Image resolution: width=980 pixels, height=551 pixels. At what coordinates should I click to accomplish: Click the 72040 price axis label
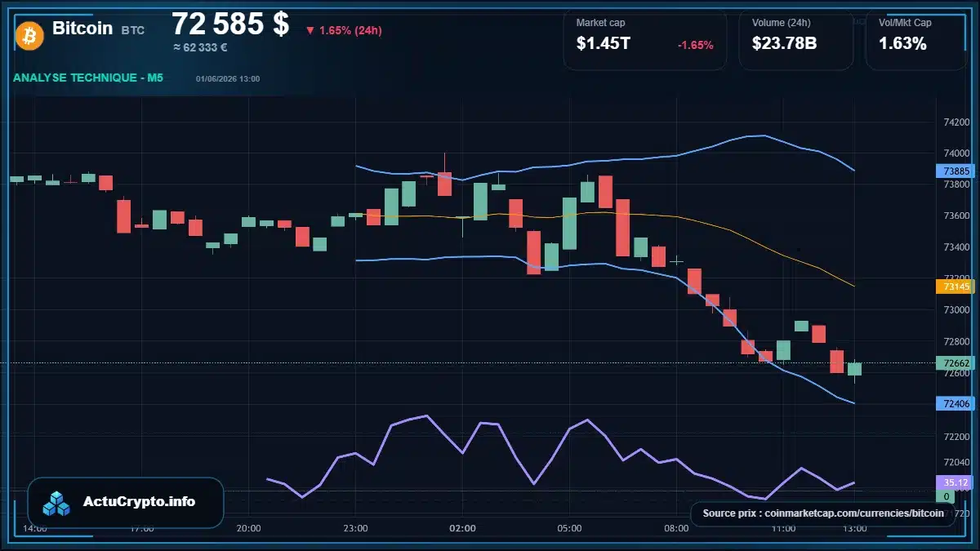956,461
